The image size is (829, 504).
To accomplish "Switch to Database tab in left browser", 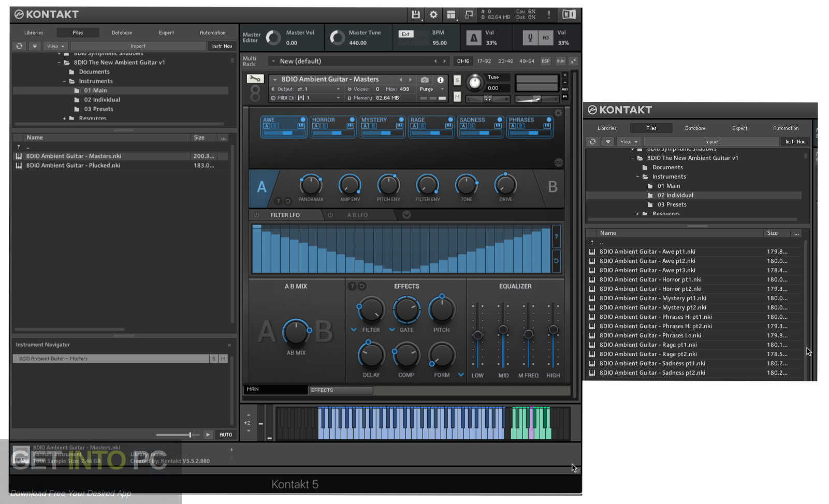I will [x=122, y=33].
